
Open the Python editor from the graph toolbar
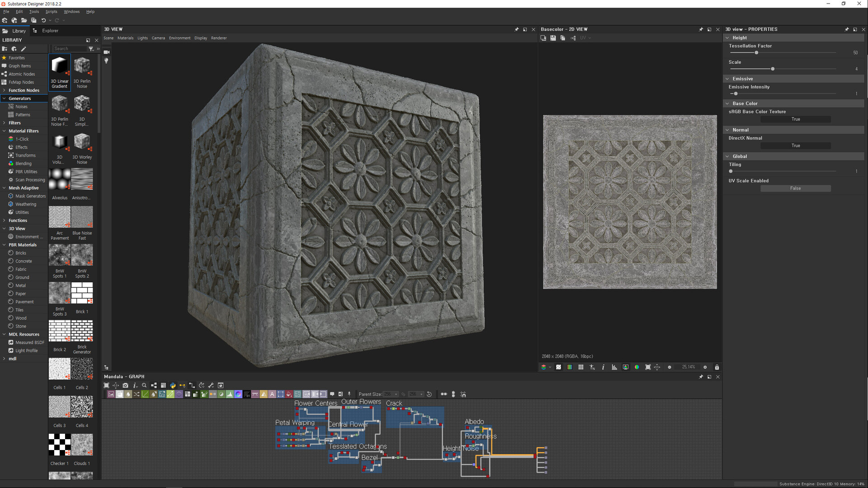point(173,385)
